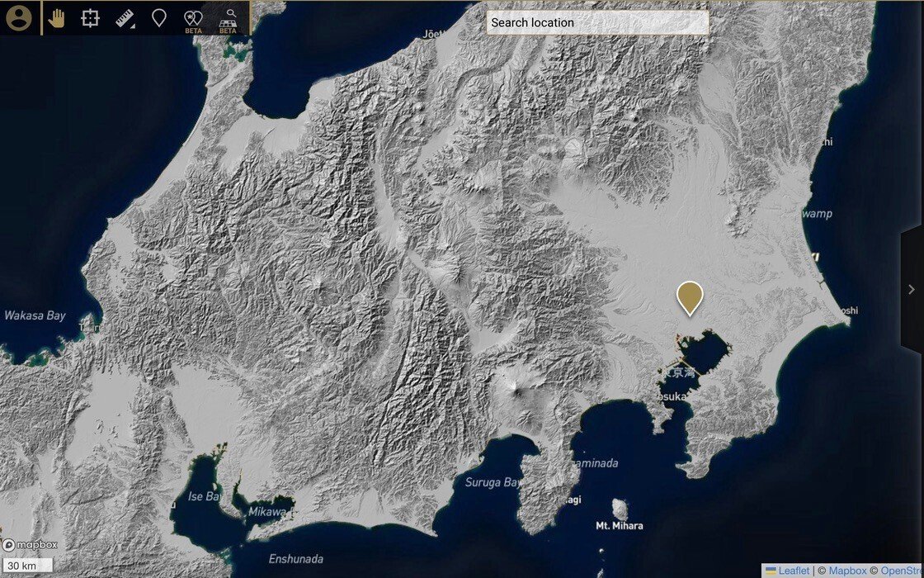Click the 30 km scale bar
Image resolution: width=924 pixels, height=578 pixels.
click(x=27, y=565)
